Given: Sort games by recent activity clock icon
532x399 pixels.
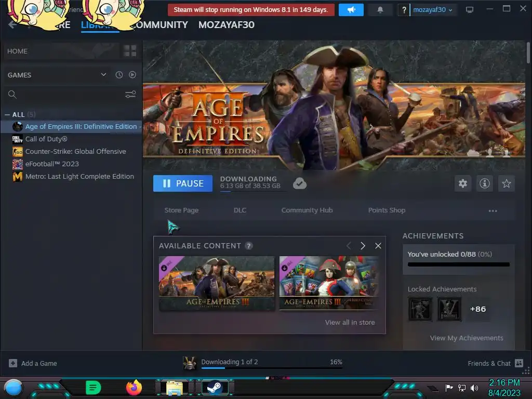Looking at the screenshot, I should 119,75.
